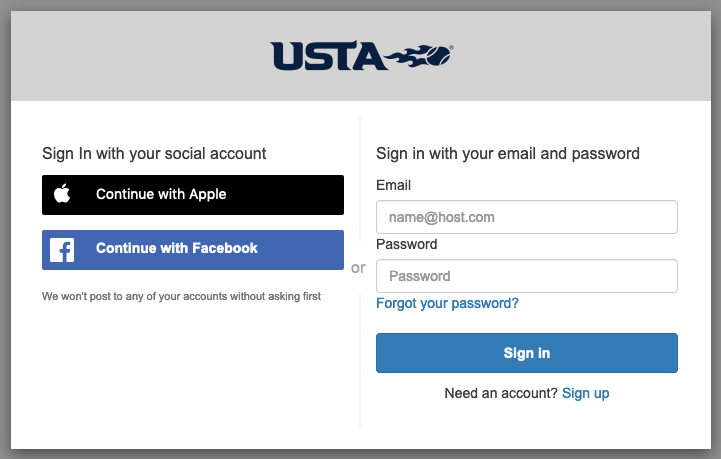Click the USTA logo lettering
The width and height of the screenshot is (721, 459).
[x=328, y=57]
